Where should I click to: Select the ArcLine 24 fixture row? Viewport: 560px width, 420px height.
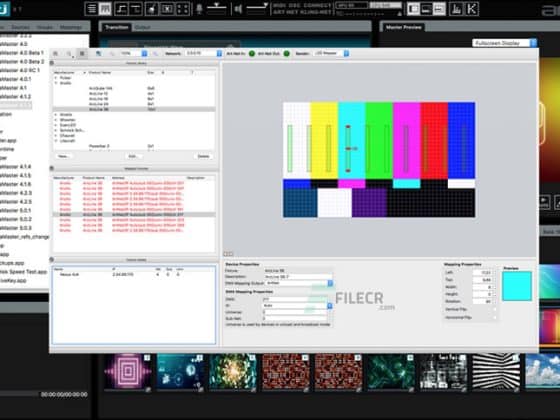pyautogui.click(x=134, y=104)
